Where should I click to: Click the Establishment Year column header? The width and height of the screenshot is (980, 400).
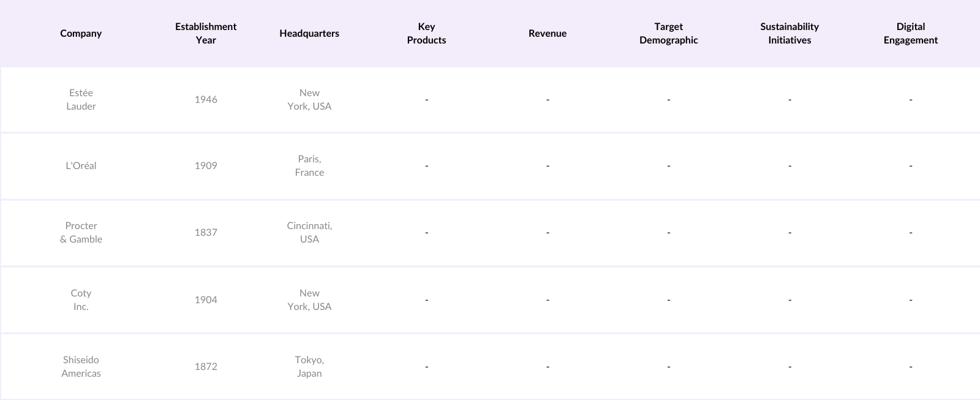click(206, 33)
